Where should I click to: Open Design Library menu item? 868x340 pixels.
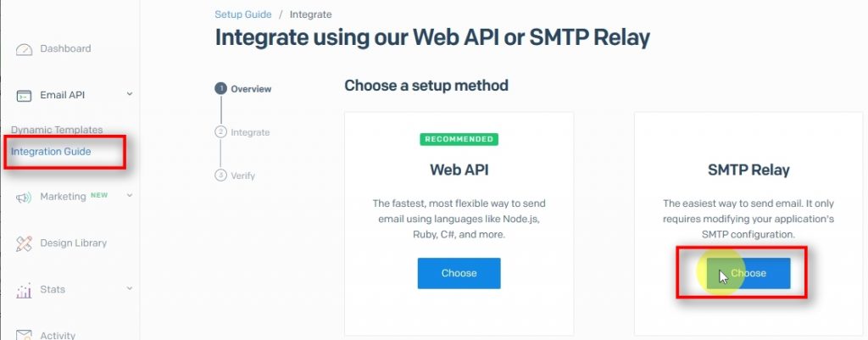73,243
